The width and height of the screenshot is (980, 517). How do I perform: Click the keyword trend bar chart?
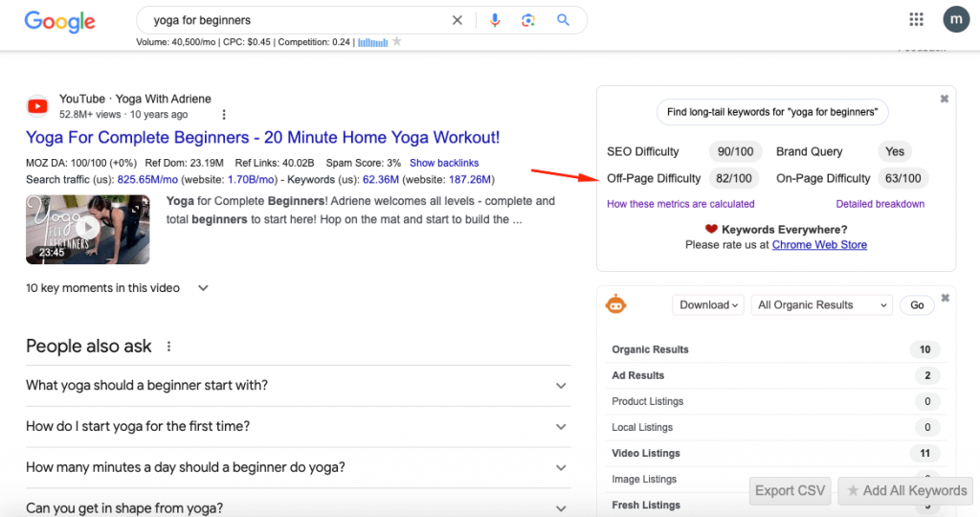coord(372,42)
